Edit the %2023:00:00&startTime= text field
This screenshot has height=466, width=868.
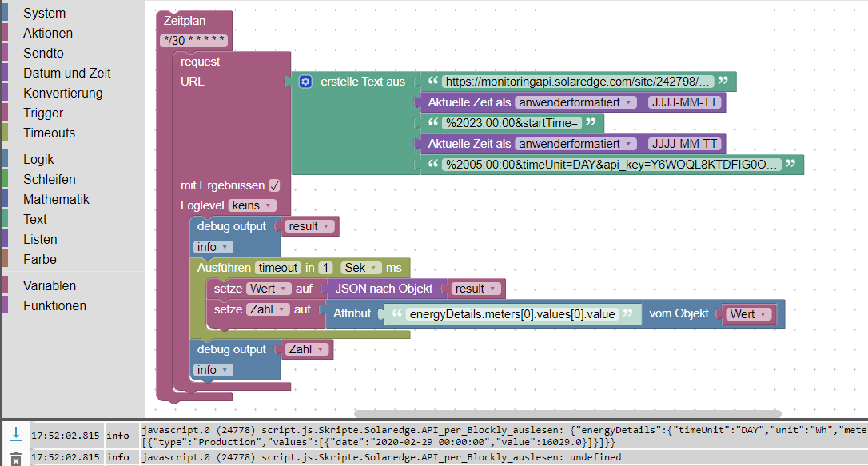coord(512,123)
